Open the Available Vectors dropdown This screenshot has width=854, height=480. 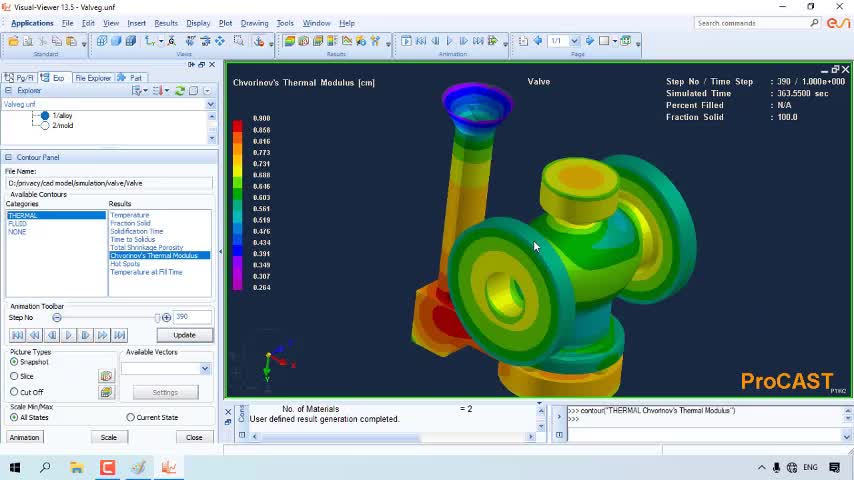pyautogui.click(x=204, y=368)
